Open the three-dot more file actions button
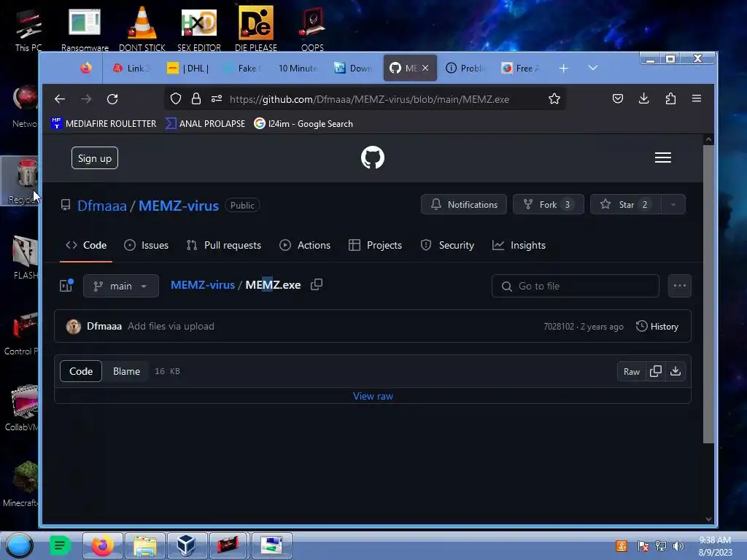Screen dimensions: 747x560 click(679, 286)
